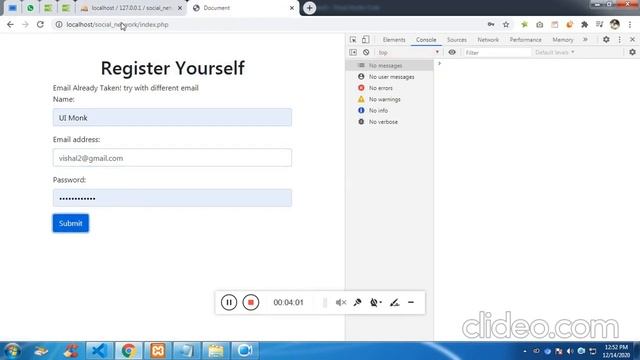Switch to the Elements tab
This screenshot has height=360, width=640.
tap(394, 40)
